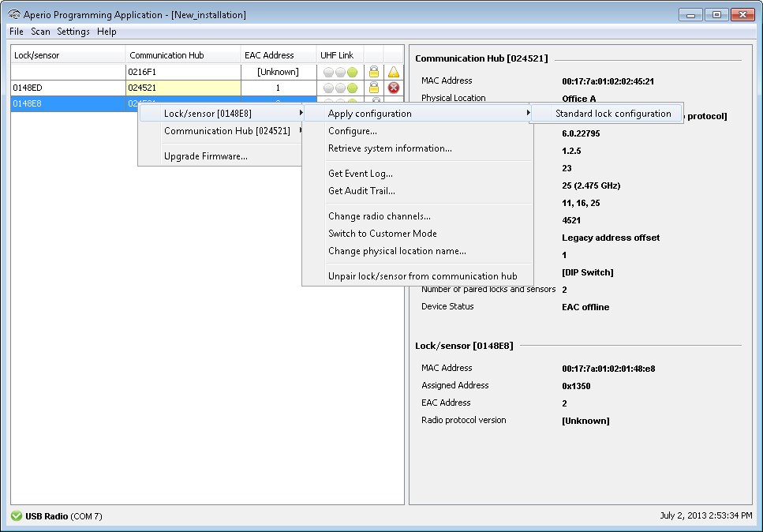763x532 pixels.
Task: Click the Communication Hub [024521] section heading
Action: [481, 58]
